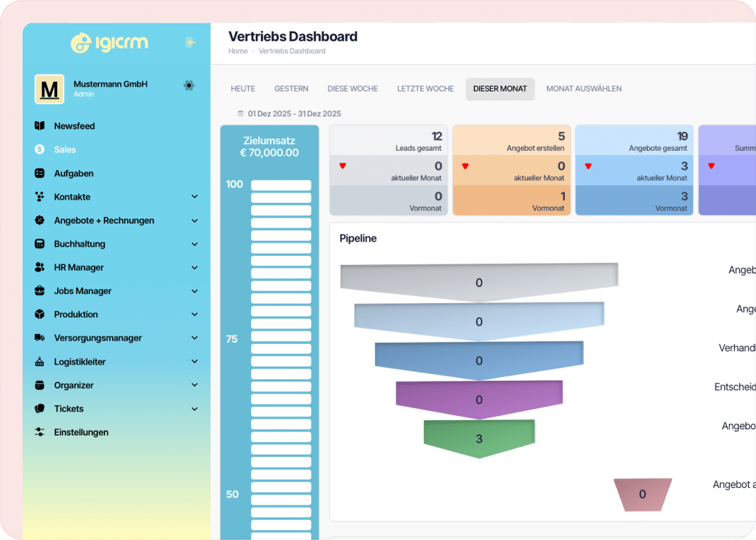The image size is (756, 540).
Task: Click the Angebote + Rechnungen badge icon
Action: click(39, 221)
